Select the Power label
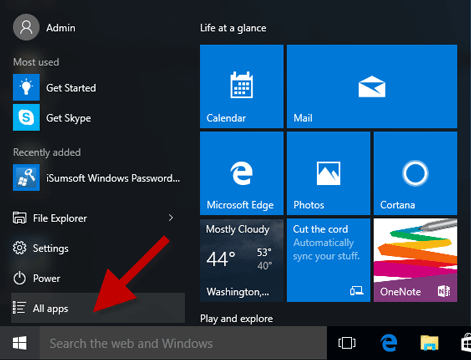This screenshot has height=360, width=471. (x=47, y=278)
